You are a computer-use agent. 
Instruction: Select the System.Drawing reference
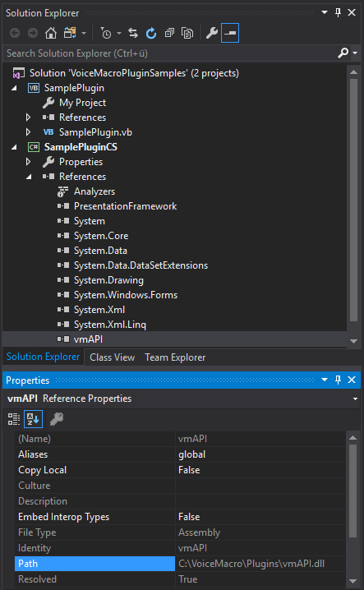click(x=108, y=280)
